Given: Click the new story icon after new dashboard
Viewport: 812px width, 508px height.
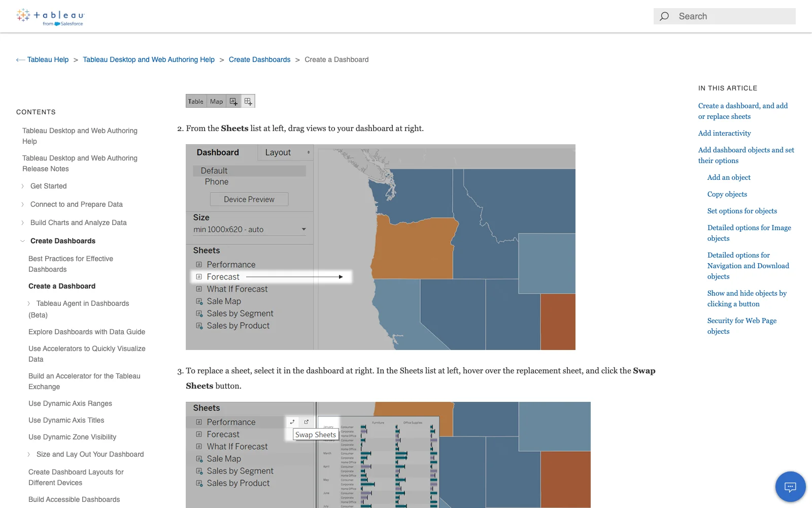Looking at the screenshot, I should pos(248,101).
